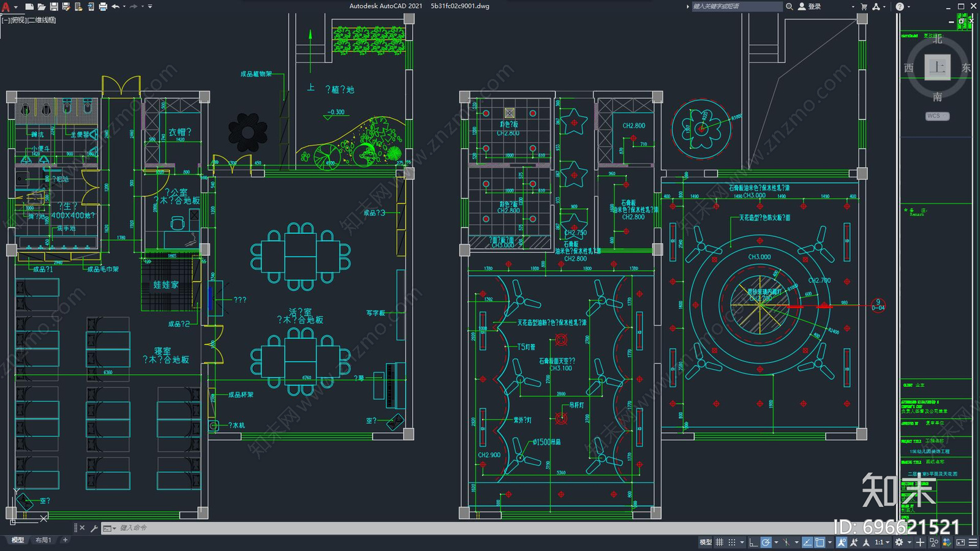The width and height of the screenshot is (980, 551).
Task: Open the Help dropdown arrow
Action: (x=909, y=7)
